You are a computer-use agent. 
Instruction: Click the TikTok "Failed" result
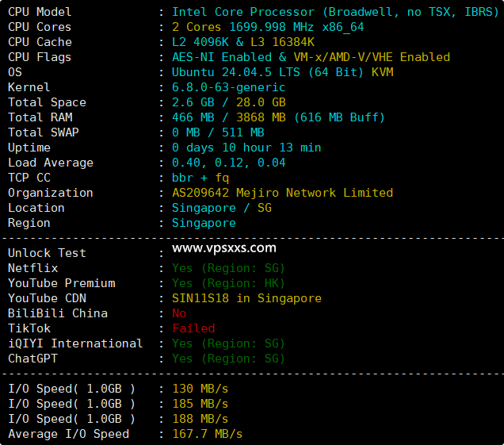[x=193, y=328]
